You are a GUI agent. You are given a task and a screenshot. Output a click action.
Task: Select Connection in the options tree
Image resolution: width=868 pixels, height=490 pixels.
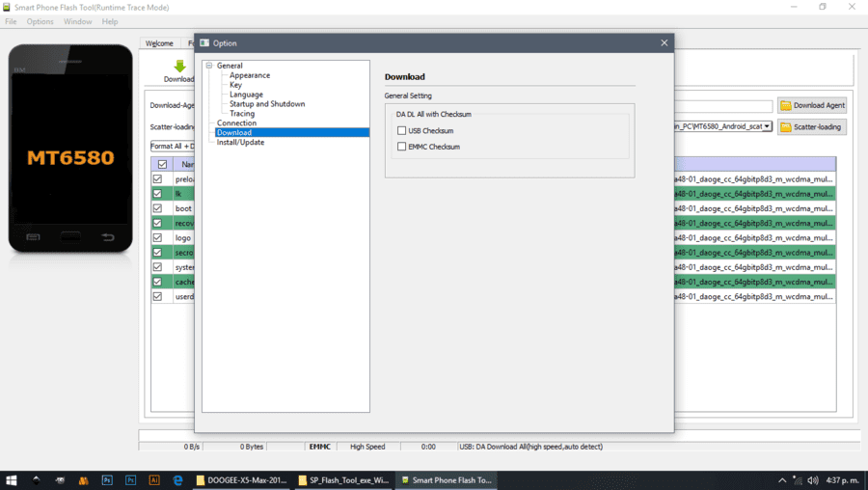[236, 122]
